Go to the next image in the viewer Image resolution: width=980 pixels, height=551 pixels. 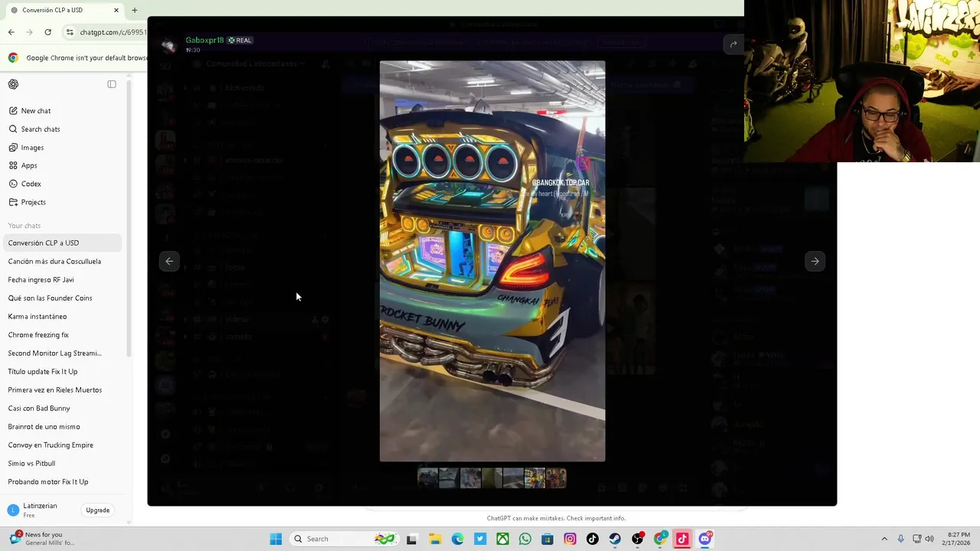(815, 261)
